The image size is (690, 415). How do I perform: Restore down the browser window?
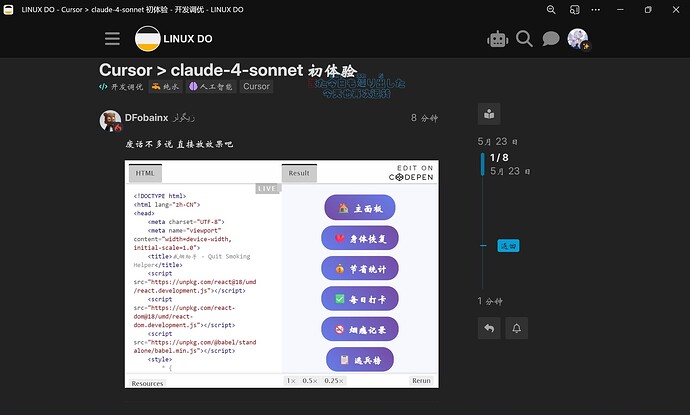click(x=648, y=9)
